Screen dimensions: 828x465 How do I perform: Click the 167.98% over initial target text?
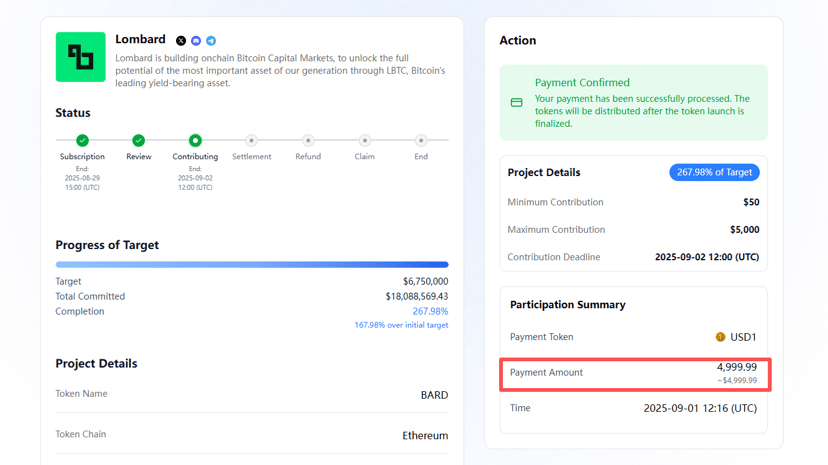tap(401, 325)
